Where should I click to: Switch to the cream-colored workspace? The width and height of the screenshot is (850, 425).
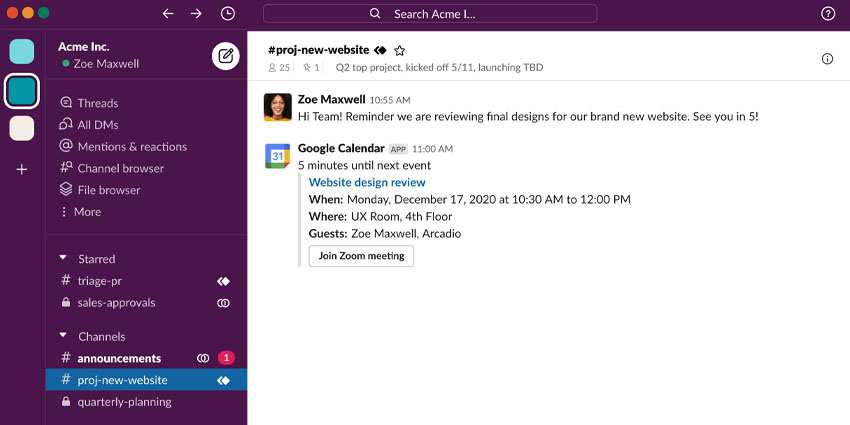click(x=22, y=128)
